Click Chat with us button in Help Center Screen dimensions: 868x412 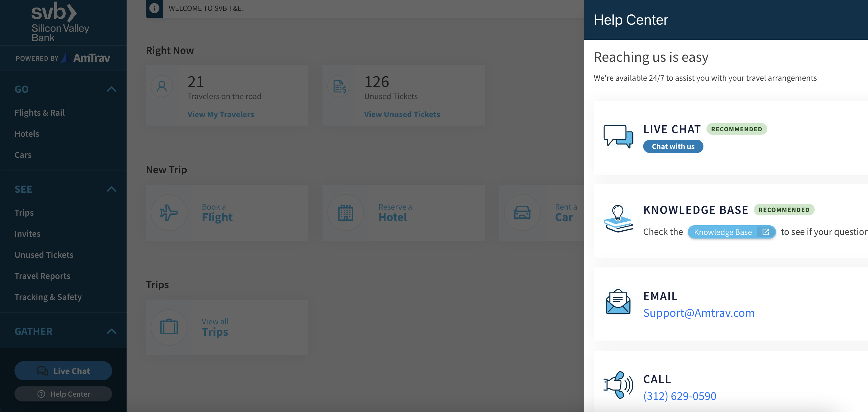point(673,146)
